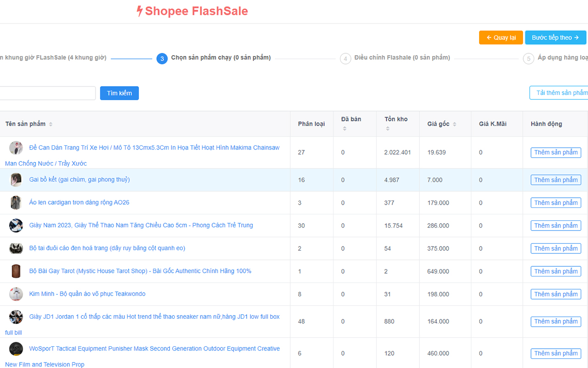Click original price 375.000
The height and width of the screenshot is (368, 588).
click(x=438, y=248)
